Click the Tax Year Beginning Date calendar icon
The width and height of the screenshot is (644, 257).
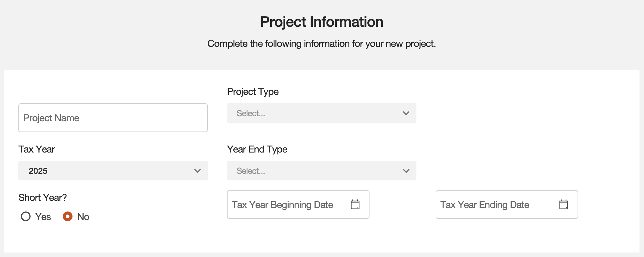356,204
